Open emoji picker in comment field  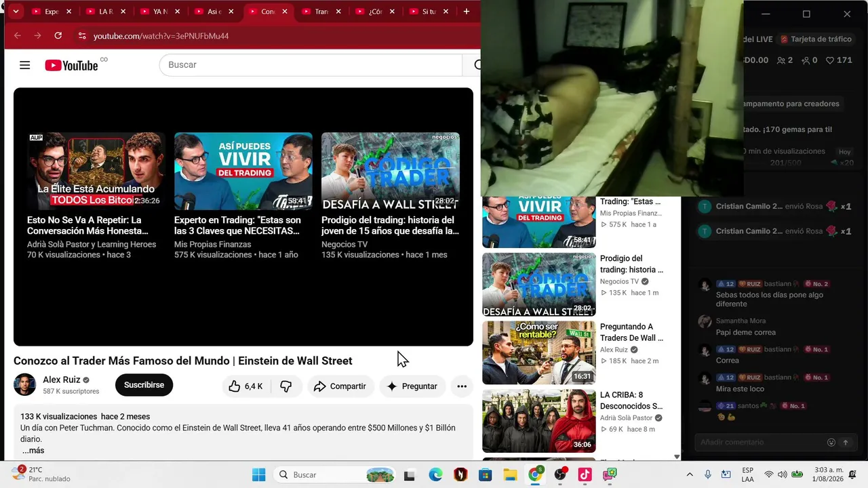coord(831,443)
